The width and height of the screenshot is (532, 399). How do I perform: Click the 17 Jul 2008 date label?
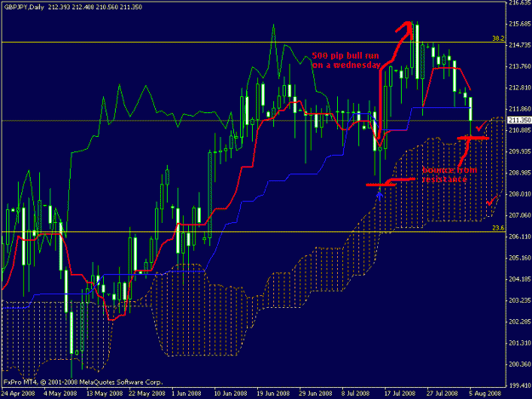tap(400, 393)
